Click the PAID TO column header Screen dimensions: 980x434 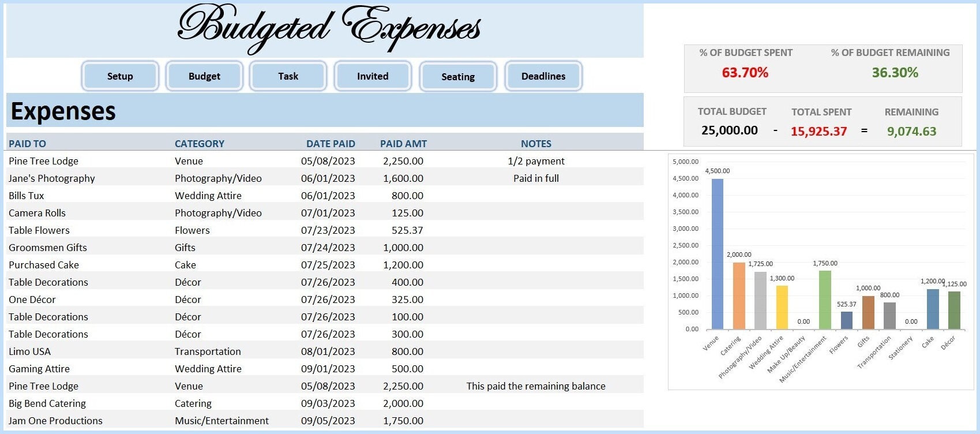tap(27, 144)
